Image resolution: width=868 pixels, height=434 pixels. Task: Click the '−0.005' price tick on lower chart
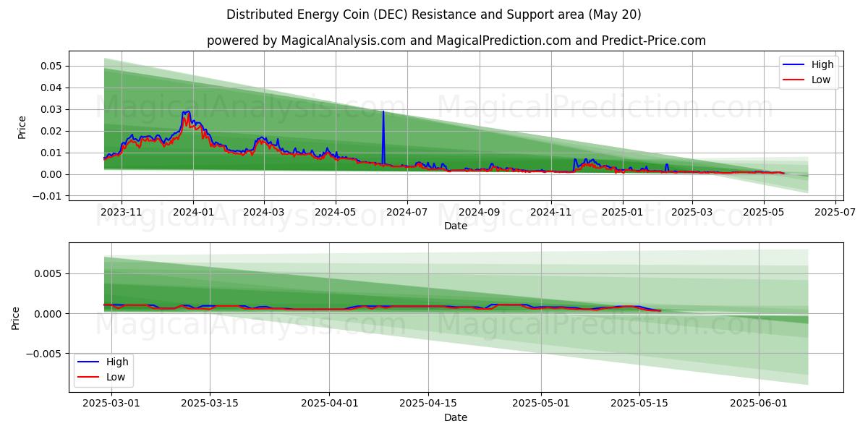click(x=46, y=353)
